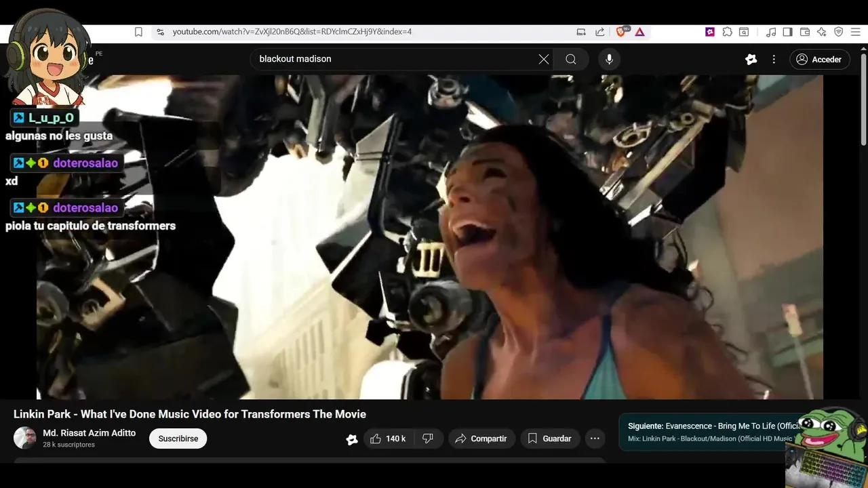Image resolution: width=868 pixels, height=488 pixels.
Task: Click install-app icon in address bar
Action: pyautogui.click(x=581, y=32)
